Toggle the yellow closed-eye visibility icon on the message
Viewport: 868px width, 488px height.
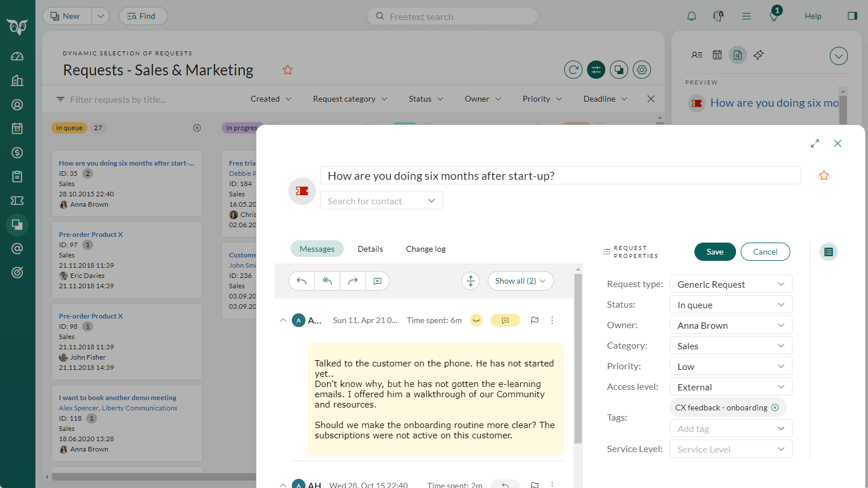click(476, 320)
